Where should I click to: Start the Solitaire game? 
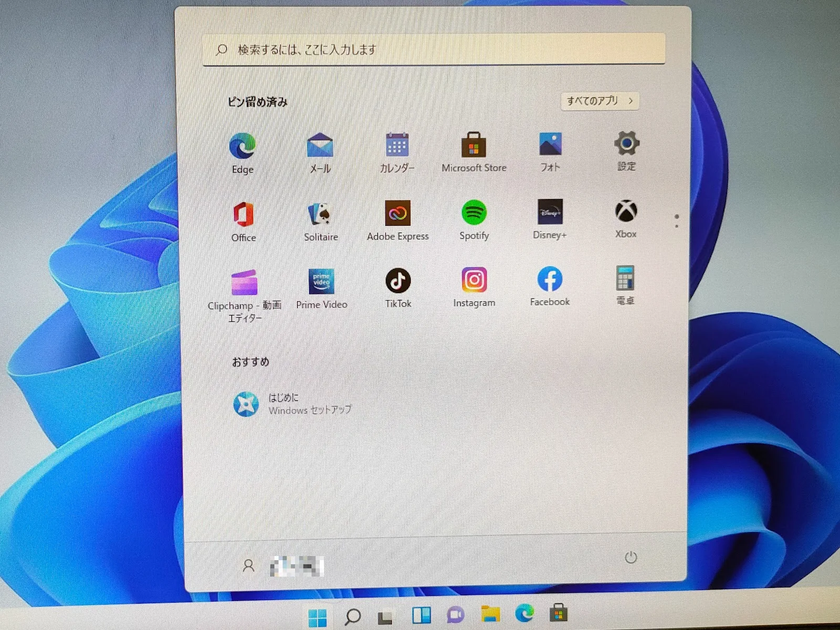(x=321, y=221)
